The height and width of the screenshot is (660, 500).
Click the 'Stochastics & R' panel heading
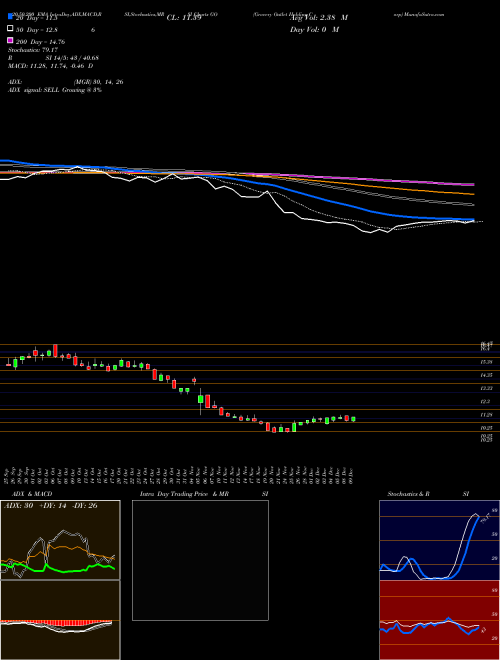click(x=409, y=494)
